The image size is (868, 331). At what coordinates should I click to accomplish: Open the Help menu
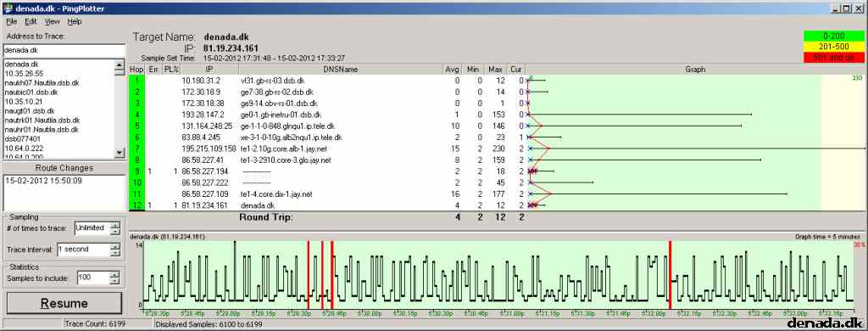[x=75, y=21]
